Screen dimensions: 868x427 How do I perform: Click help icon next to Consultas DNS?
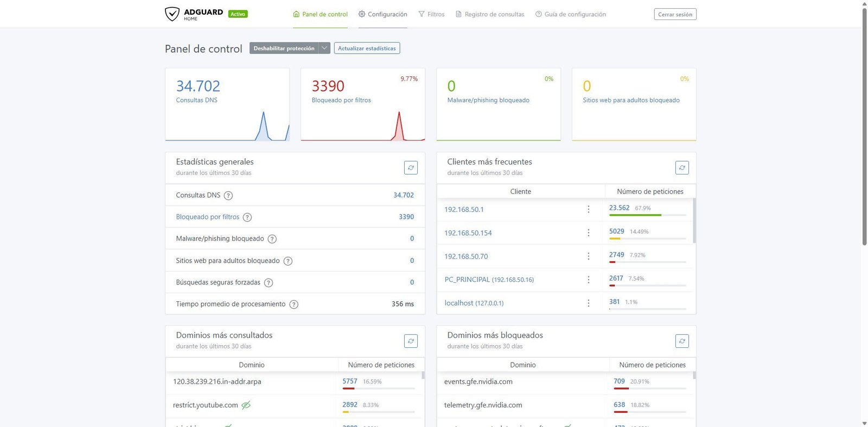coord(228,196)
